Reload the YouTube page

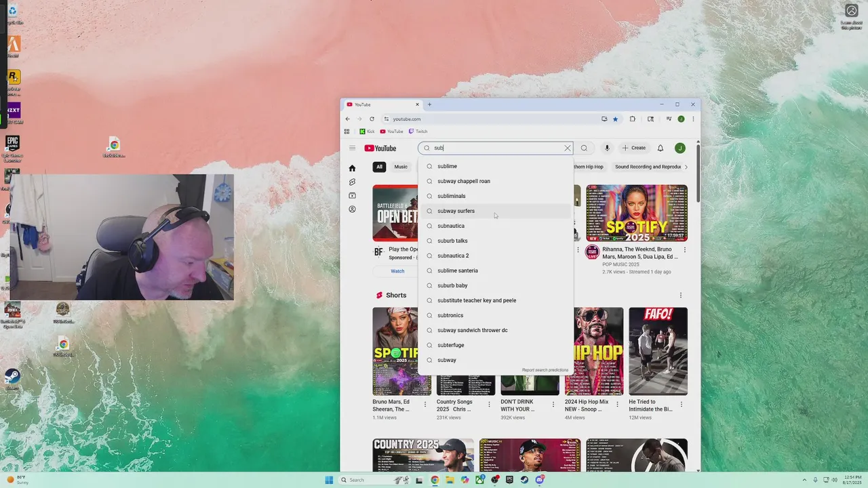click(x=372, y=119)
